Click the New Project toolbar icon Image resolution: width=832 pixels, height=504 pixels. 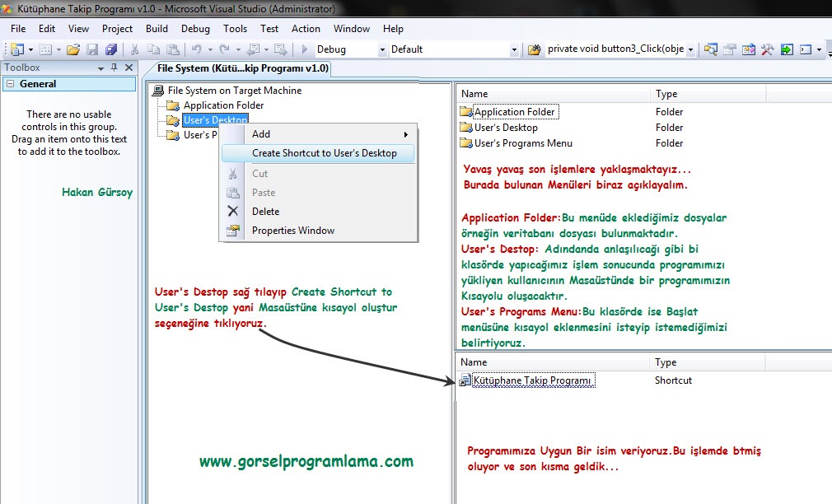click(17, 49)
